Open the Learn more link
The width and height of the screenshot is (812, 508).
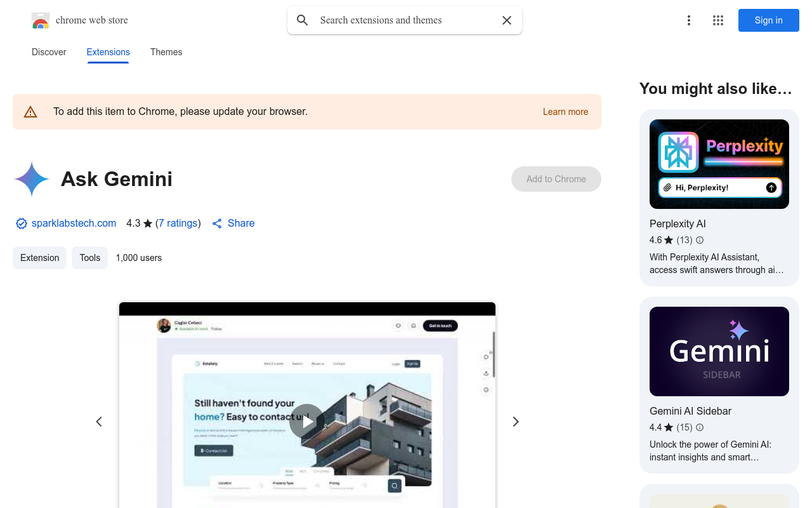[565, 112]
